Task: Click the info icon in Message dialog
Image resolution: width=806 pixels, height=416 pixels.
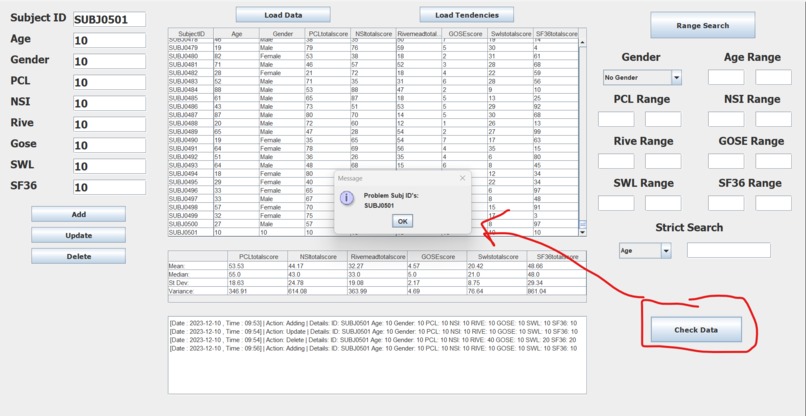Action: coord(348,198)
